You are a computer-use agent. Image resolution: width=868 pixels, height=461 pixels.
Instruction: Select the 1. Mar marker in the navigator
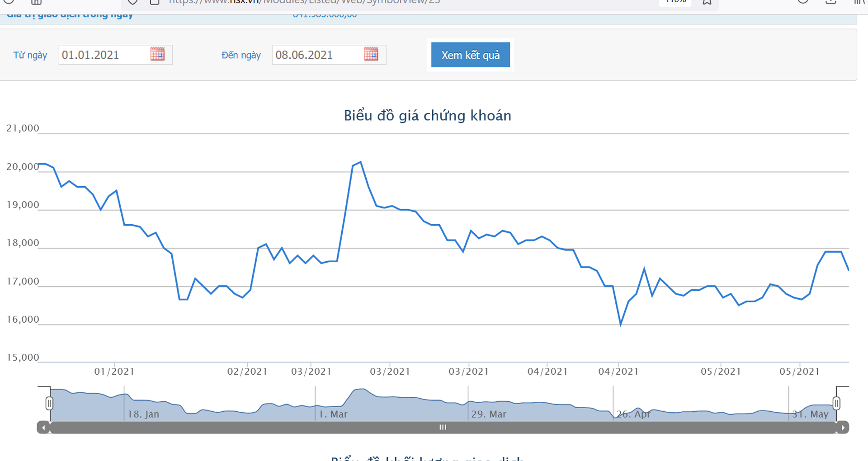pyautogui.click(x=333, y=414)
